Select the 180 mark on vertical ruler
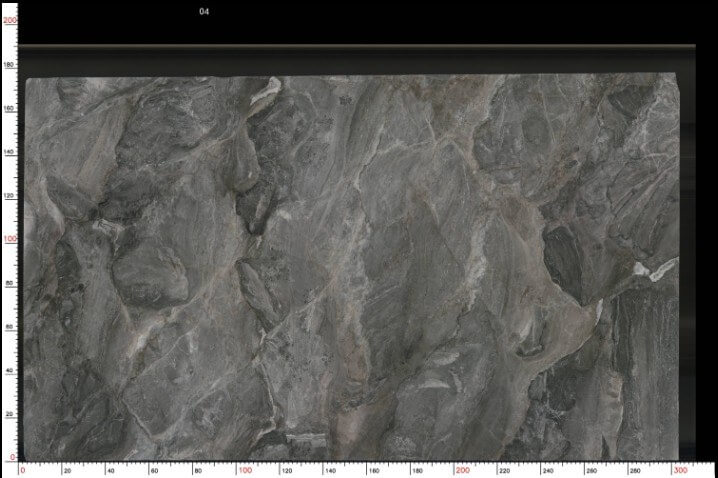This screenshot has width=718, height=478. [x=9, y=65]
